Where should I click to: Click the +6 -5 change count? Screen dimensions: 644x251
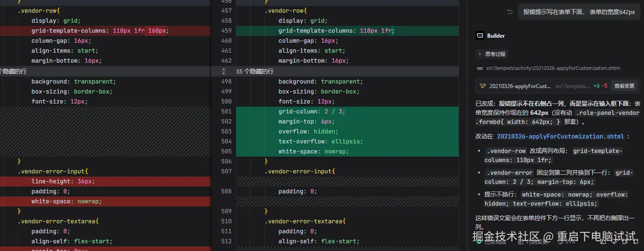point(600,86)
